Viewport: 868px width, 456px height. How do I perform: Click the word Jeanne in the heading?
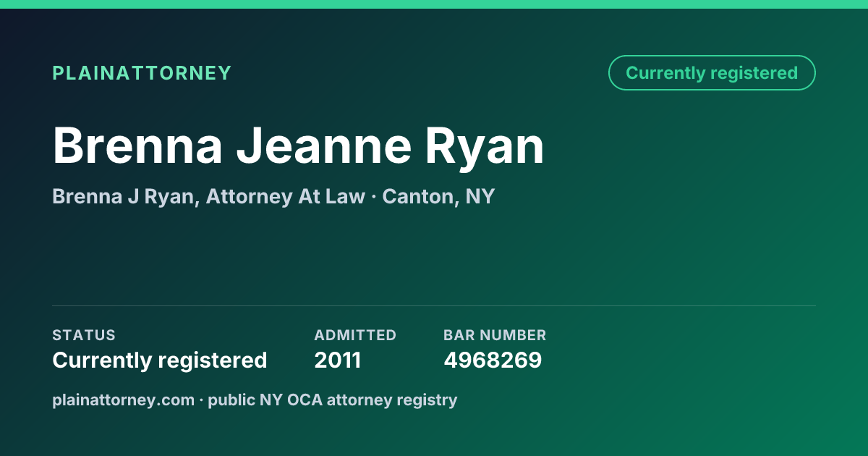click(323, 146)
